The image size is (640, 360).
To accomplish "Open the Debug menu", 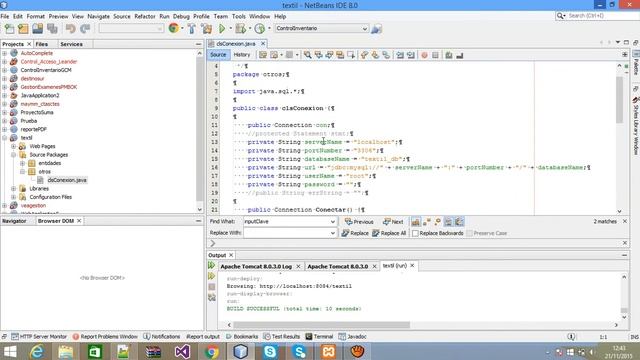I will 181,16.
